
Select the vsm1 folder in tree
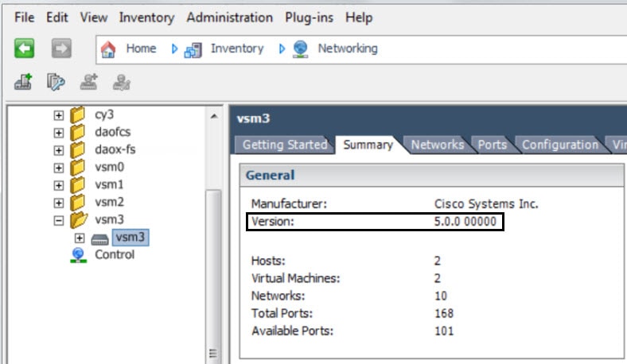point(109,185)
